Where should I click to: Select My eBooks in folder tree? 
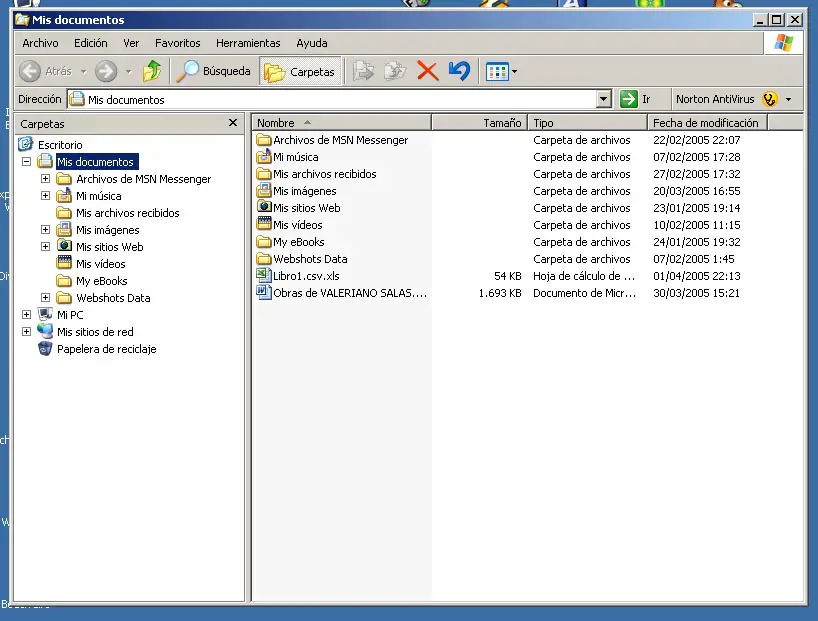[x=102, y=281]
